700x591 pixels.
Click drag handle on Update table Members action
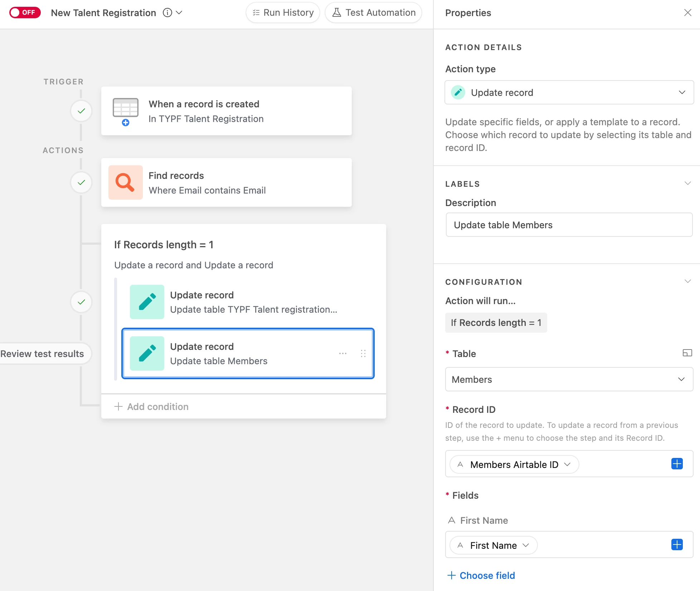pyautogui.click(x=363, y=353)
